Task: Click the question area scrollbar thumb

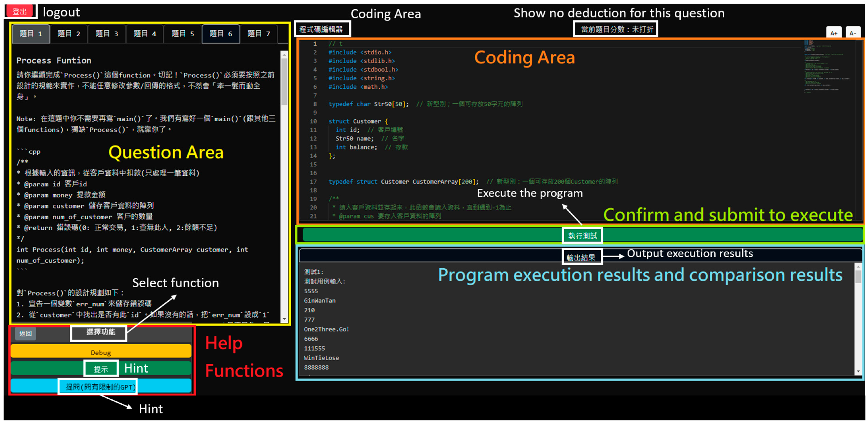Action: point(284,82)
